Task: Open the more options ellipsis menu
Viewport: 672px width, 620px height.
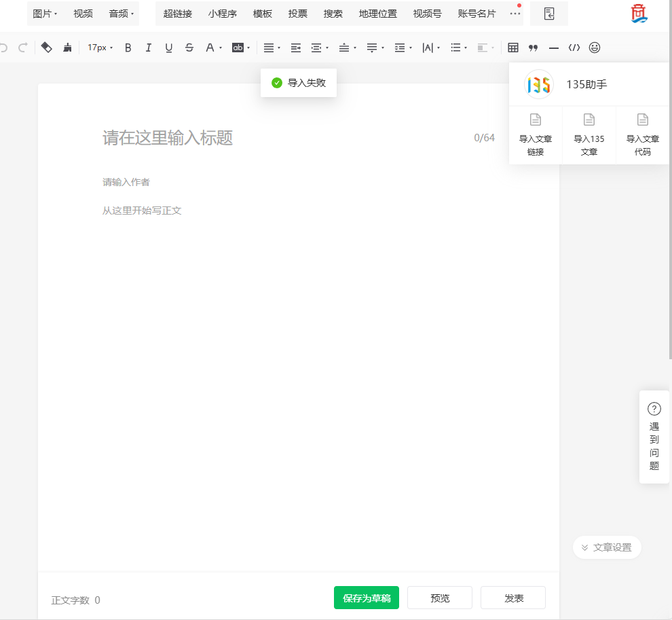Action: click(515, 13)
